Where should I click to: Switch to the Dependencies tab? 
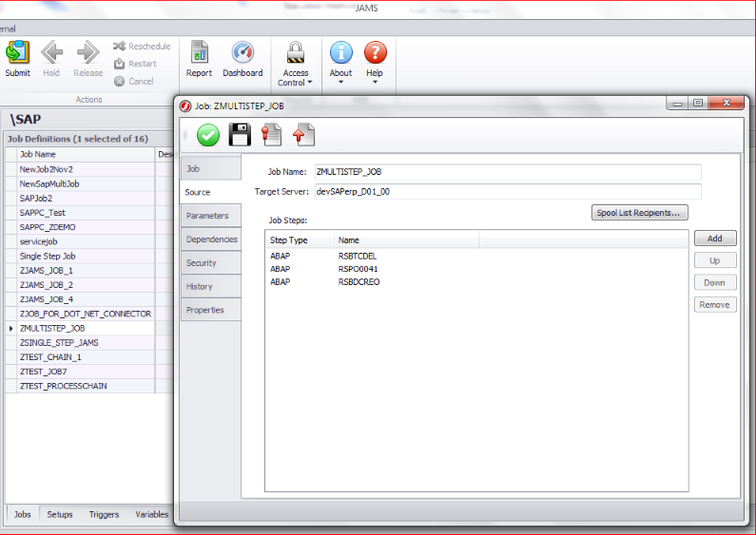pyautogui.click(x=211, y=239)
